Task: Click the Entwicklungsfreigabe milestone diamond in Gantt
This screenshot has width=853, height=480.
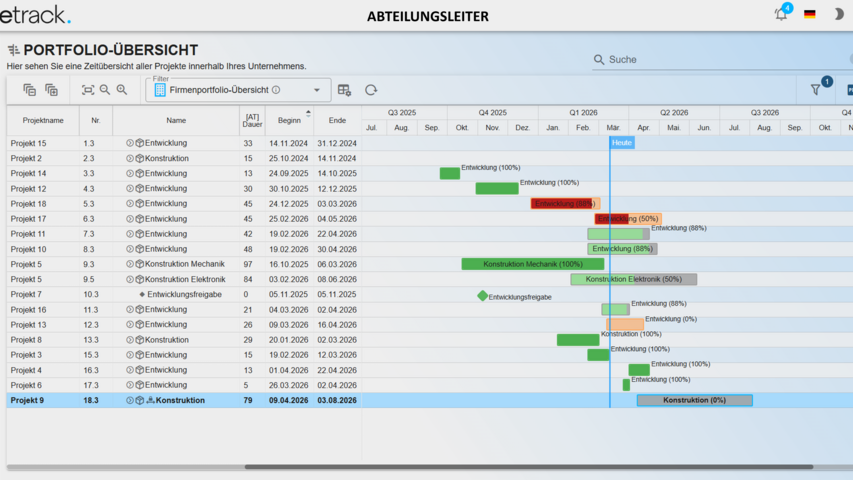Action: pos(483,296)
